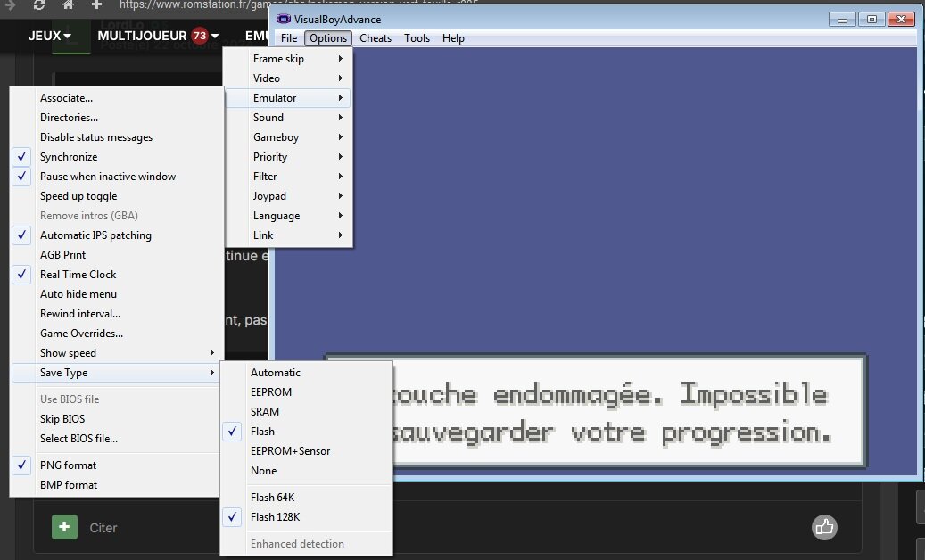Open the JEUX dropdown on the website
This screenshot has height=560, width=925.
pos(49,36)
